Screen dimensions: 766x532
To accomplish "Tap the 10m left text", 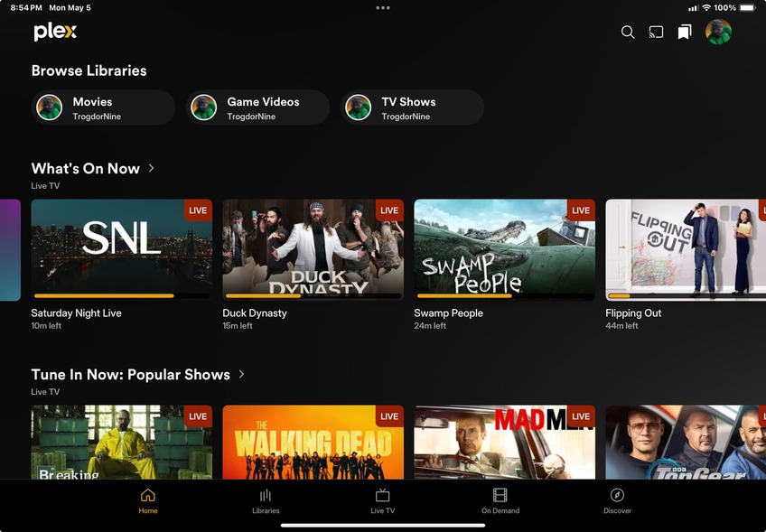I will coord(46,326).
